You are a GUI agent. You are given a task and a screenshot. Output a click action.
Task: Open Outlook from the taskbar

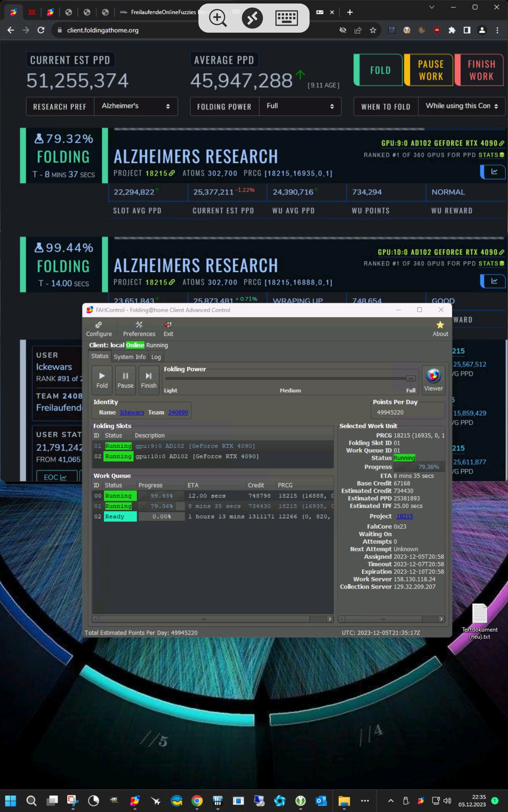point(321,801)
